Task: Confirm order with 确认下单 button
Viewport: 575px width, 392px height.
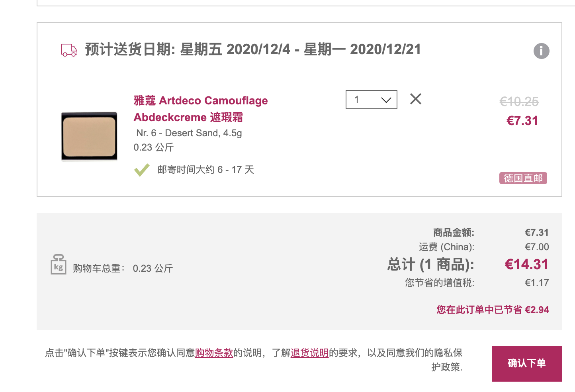Action: coord(527,364)
